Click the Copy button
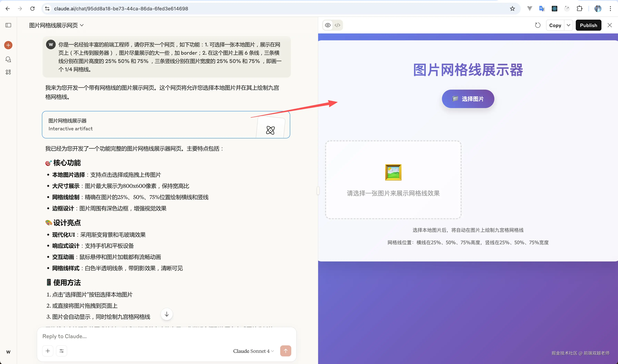 [x=555, y=25]
